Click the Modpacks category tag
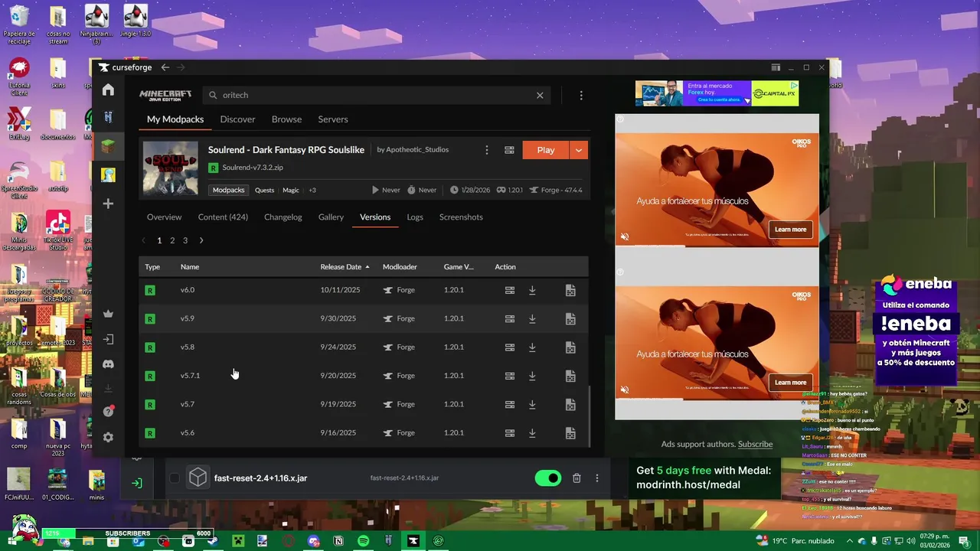Image resolution: width=980 pixels, height=551 pixels. point(228,190)
